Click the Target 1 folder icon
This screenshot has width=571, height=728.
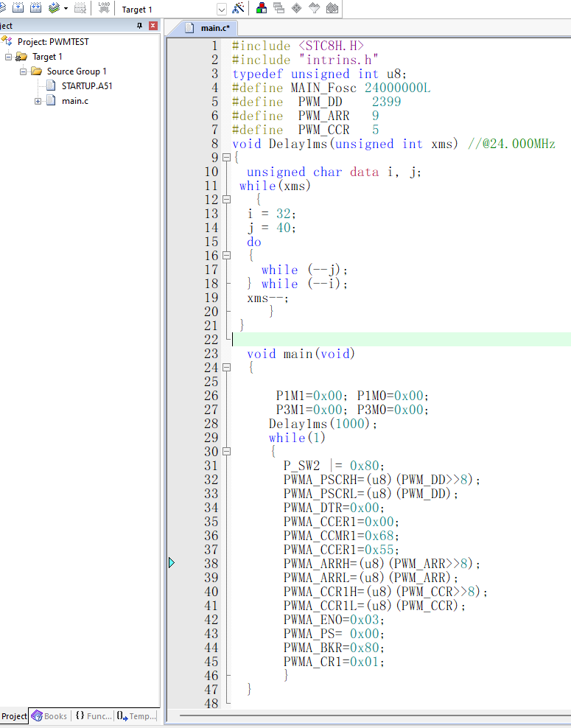click(21, 57)
